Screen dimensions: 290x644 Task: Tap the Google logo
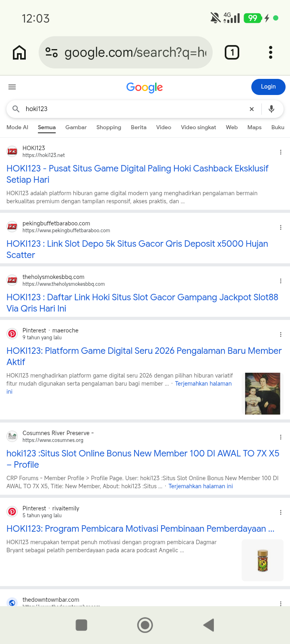[x=145, y=87]
